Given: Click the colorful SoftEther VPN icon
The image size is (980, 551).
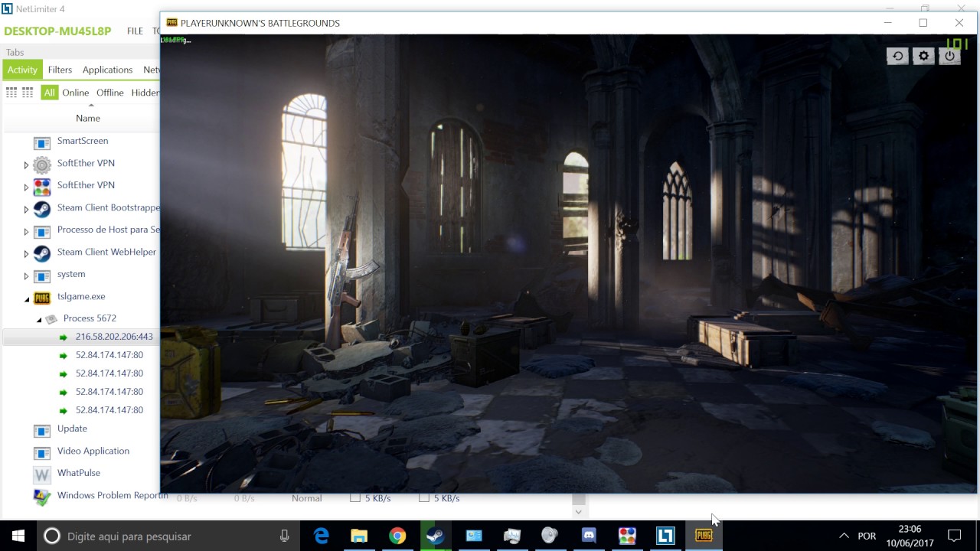Looking at the screenshot, I should coord(42,187).
